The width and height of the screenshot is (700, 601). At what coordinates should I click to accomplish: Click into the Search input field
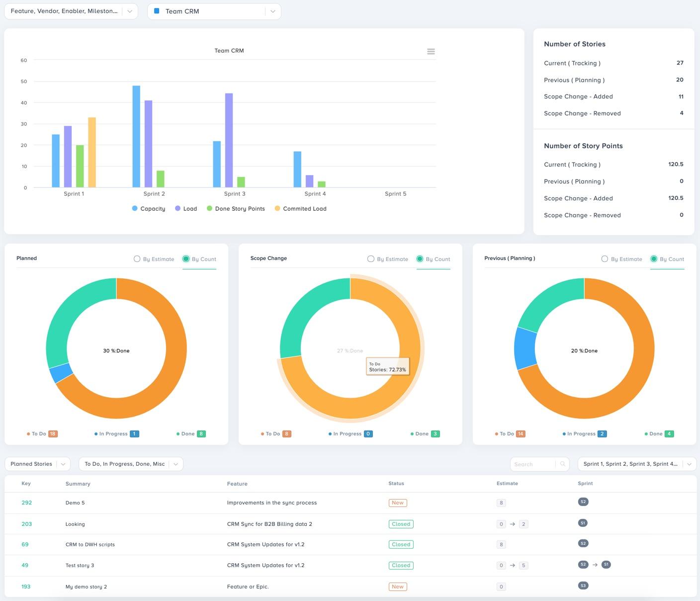(x=532, y=464)
